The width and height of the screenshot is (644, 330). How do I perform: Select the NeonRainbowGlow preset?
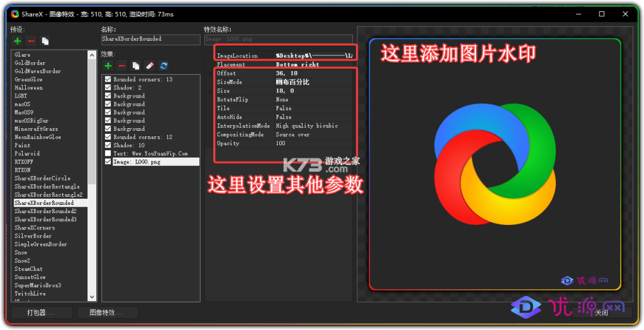(38, 137)
